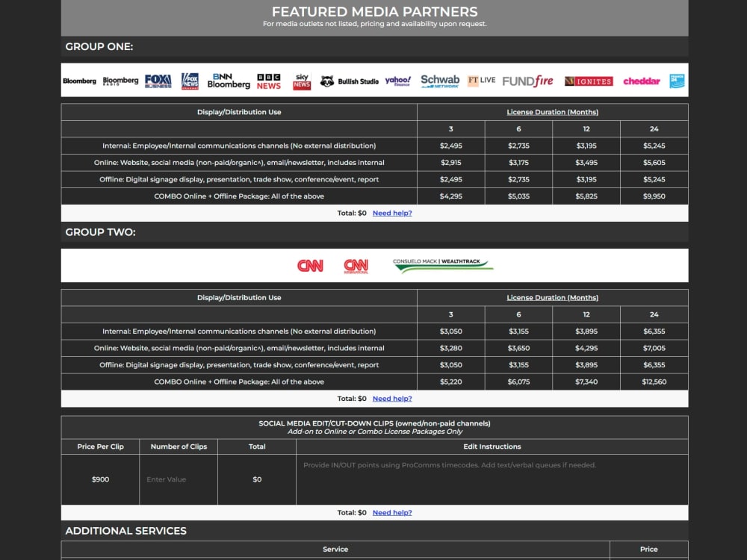This screenshot has width=747, height=560.
Task: Select Group Two COMBO 12-month price $7,340
Action: pyautogui.click(x=586, y=382)
